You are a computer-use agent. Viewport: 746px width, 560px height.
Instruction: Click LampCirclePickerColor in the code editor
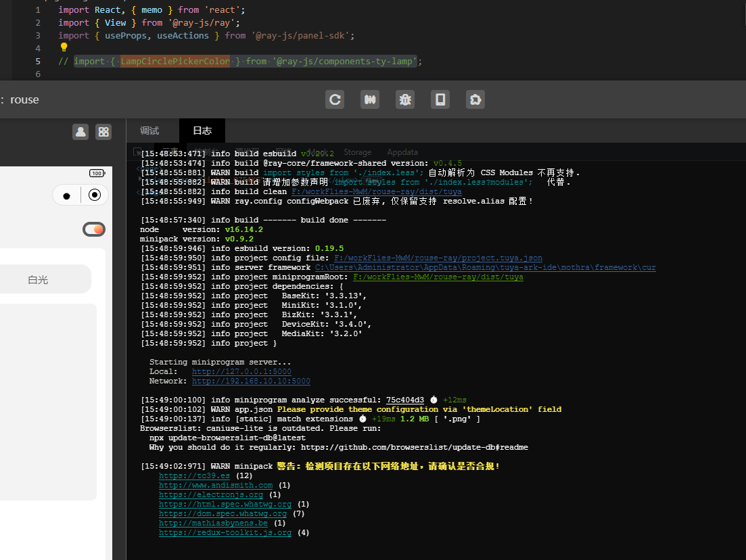(175, 61)
